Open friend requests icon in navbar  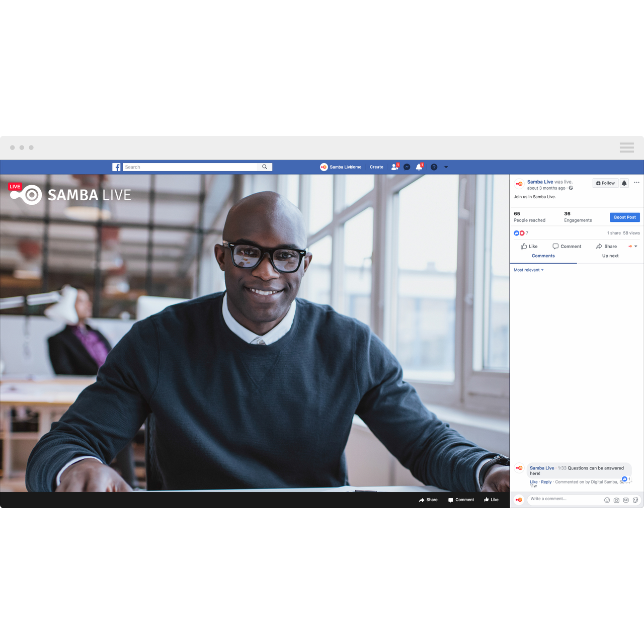pos(394,167)
